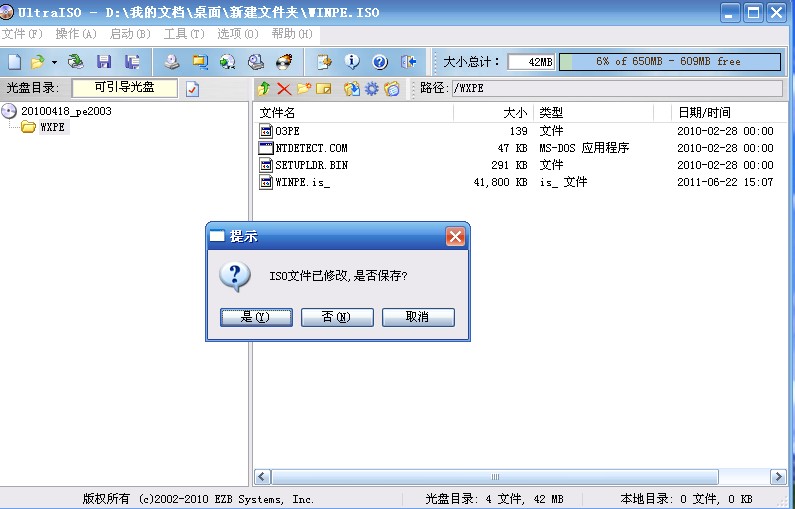Click the 42MB total size field

click(x=531, y=62)
